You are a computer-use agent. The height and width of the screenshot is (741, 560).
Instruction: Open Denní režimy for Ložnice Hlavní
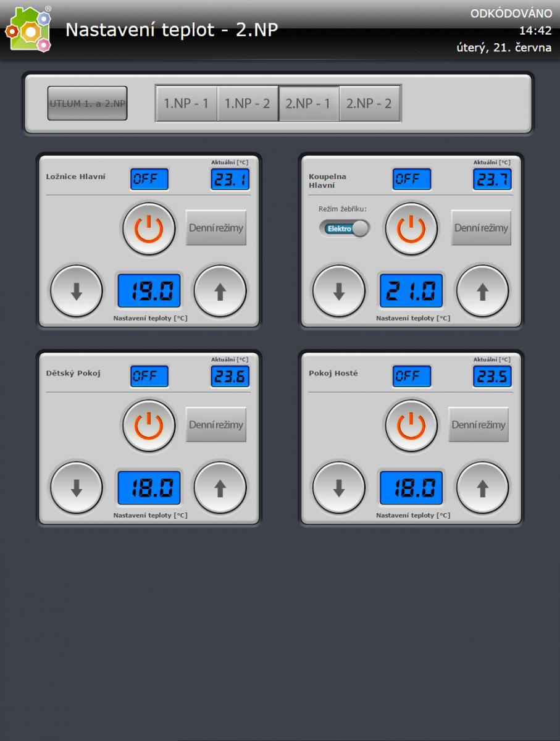pyautogui.click(x=216, y=228)
